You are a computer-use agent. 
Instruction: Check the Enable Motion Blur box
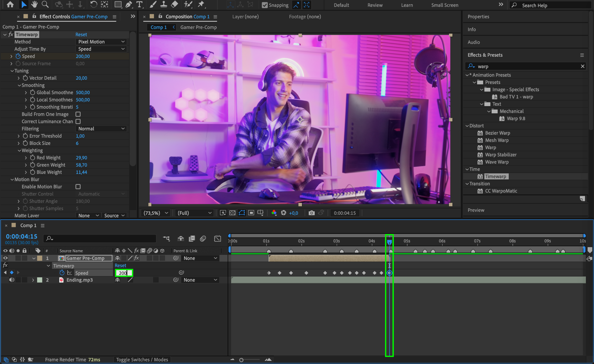(78, 187)
